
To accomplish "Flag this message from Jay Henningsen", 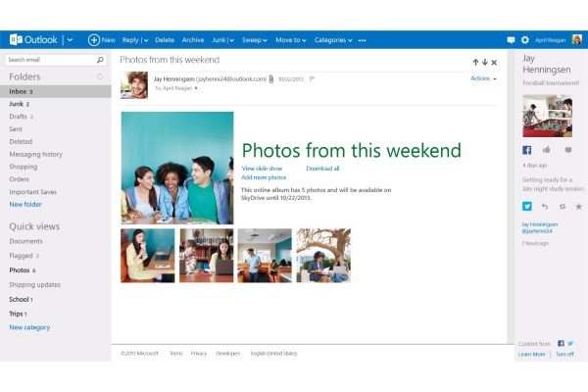I will [313, 78].
